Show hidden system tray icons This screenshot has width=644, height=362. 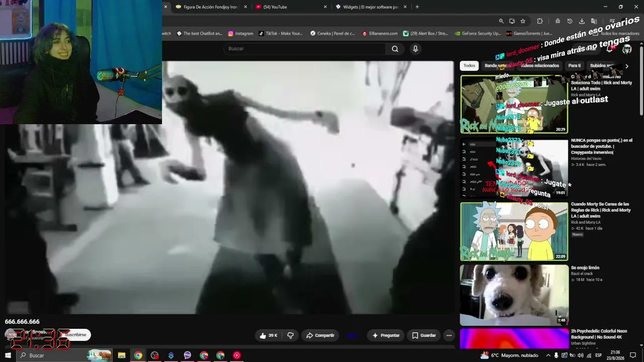coord(548,355)
